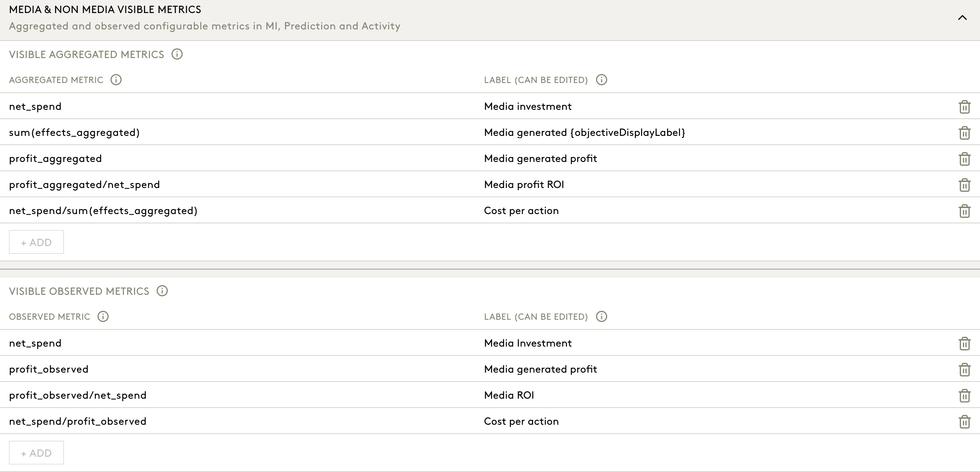
Task: Delete the aggregated Cost per action row
Action: click(x=964, y=211)
